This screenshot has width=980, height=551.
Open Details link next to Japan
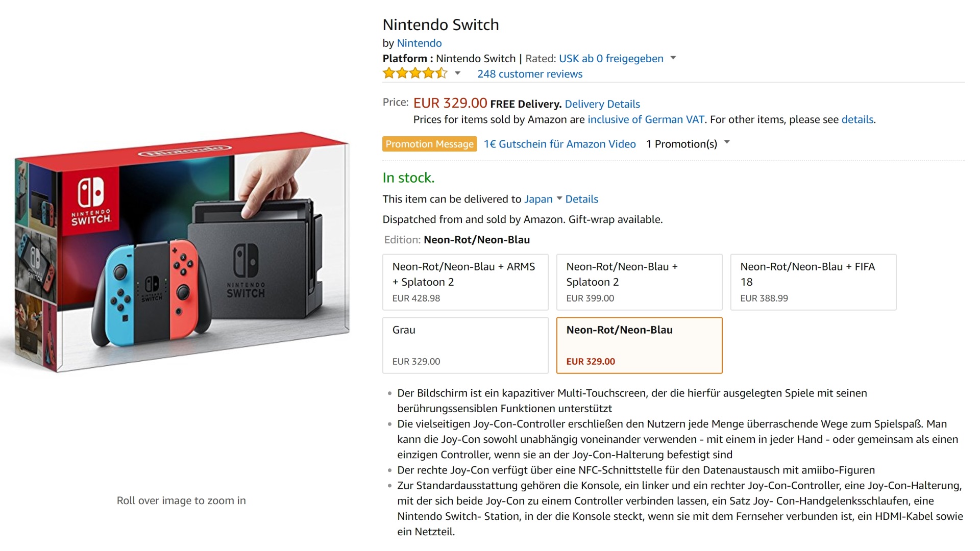pyautogui.click(x=581, y=199)
